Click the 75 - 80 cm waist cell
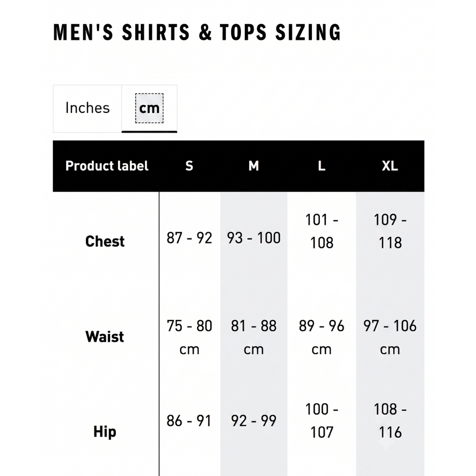The image size is (476, 476). [189, 337]
